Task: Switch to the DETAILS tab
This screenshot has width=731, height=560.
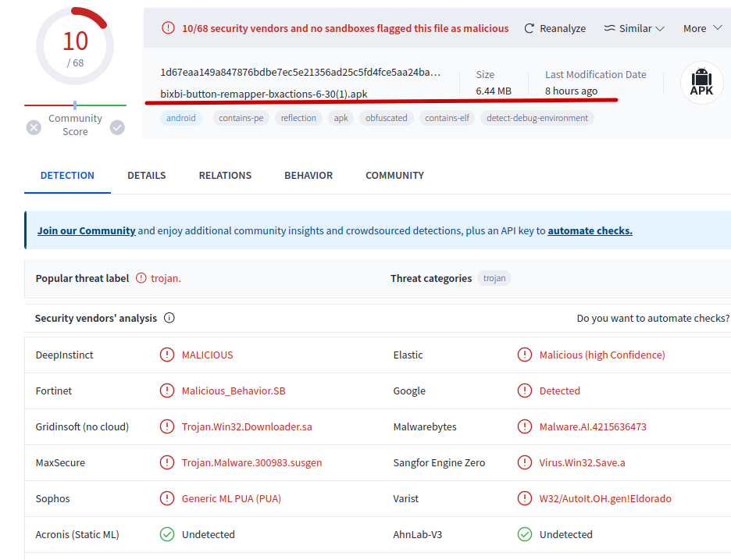Action: click(147, 176)
